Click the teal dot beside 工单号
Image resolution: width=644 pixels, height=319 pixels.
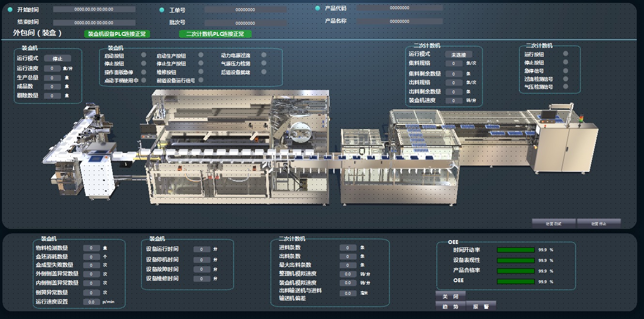pyautogui.click(x=162, y=10)
